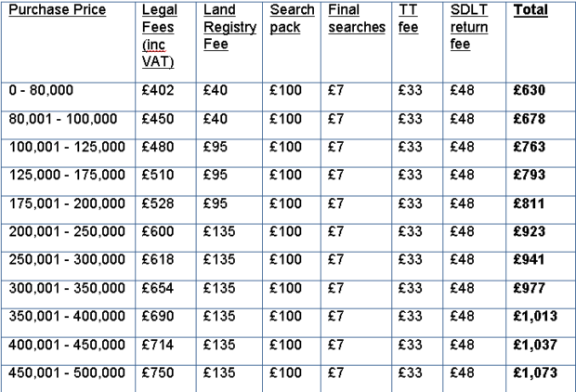Select the £402 legal fees cell
This screenshot has height=392, width=576.
point(158,90)
